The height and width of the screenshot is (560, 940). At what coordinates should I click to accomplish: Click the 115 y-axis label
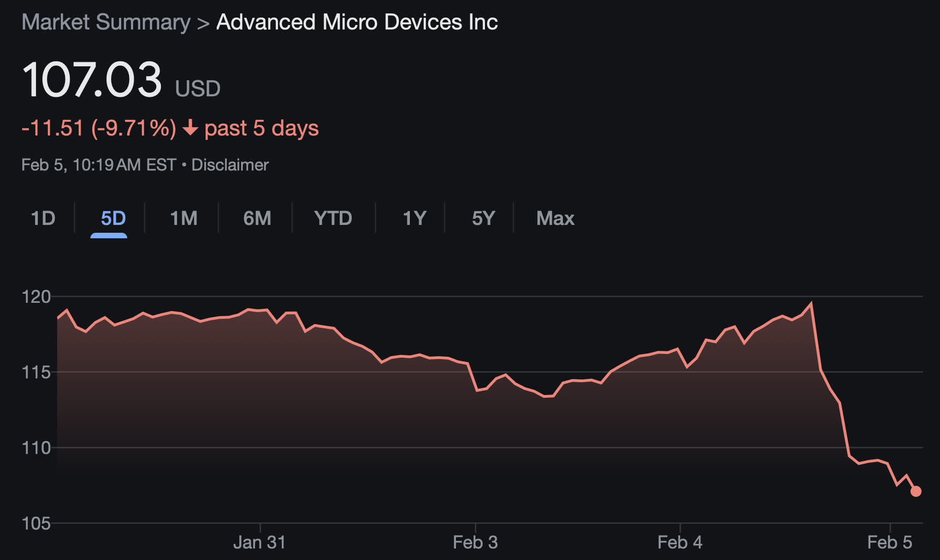pyautogui.click(x=36, y=372)
